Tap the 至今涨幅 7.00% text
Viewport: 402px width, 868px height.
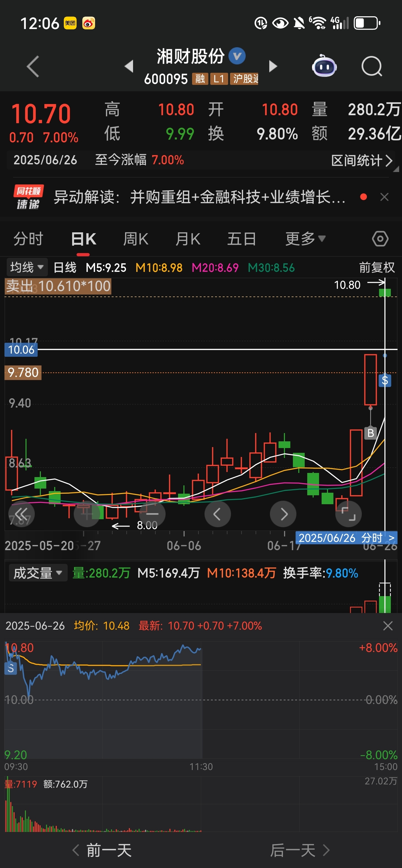click(139, 160)
